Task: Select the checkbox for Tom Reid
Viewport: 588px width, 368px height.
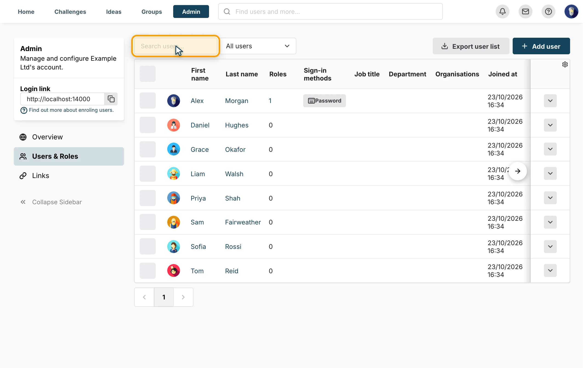Action: (147, 271)
